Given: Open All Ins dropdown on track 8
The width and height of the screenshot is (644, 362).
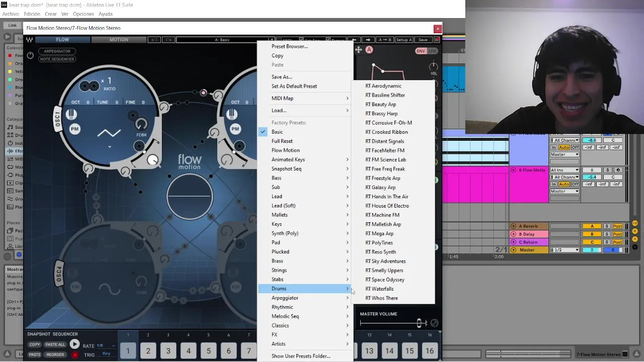Looking at the screenshot, I should (565, 170).
